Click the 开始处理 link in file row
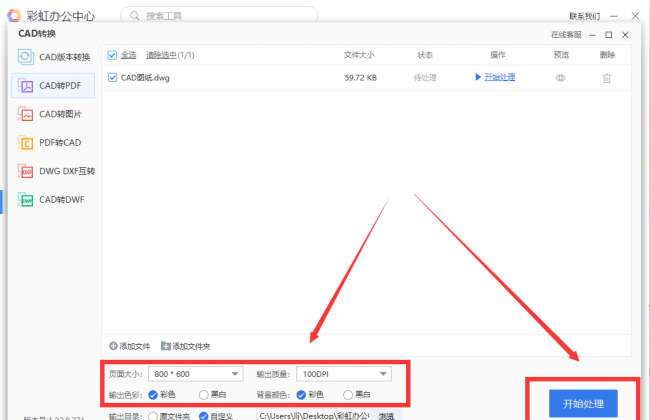The height and width of the screenshot is (420, 650). 500,77
